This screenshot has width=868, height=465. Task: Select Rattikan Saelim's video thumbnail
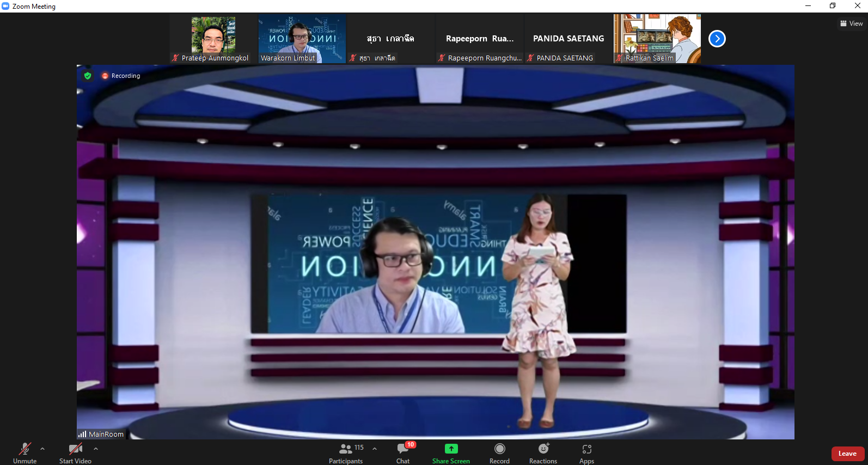coord(657,38)
